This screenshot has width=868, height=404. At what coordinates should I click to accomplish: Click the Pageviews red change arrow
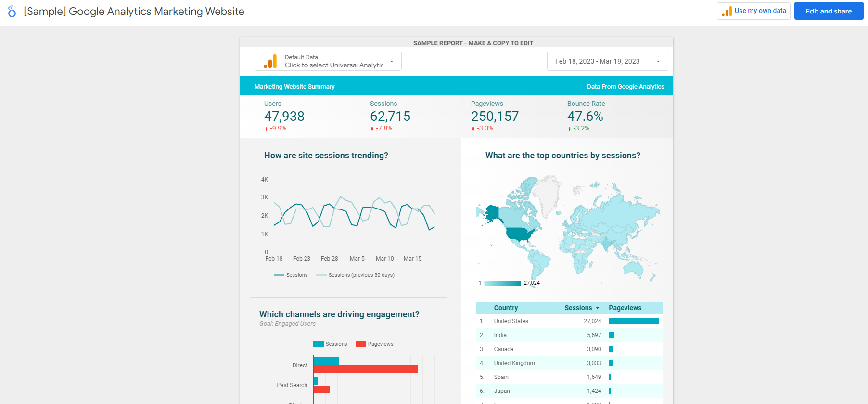[473, 129]
